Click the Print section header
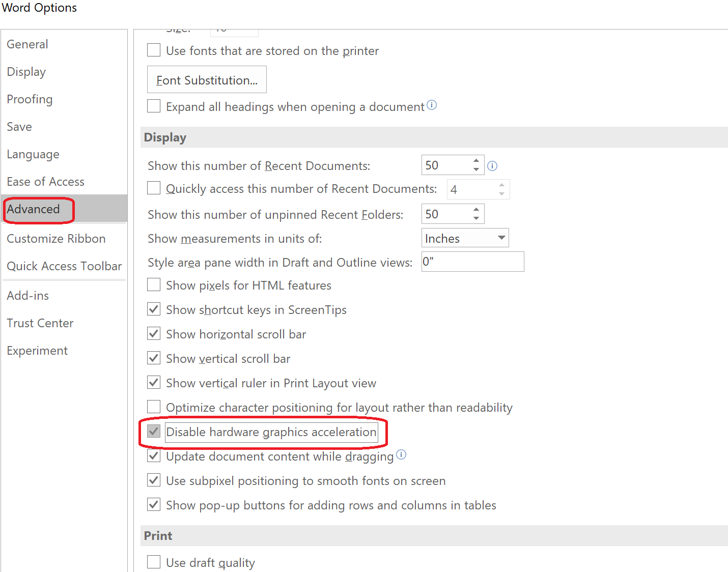 tap(434, 536)
